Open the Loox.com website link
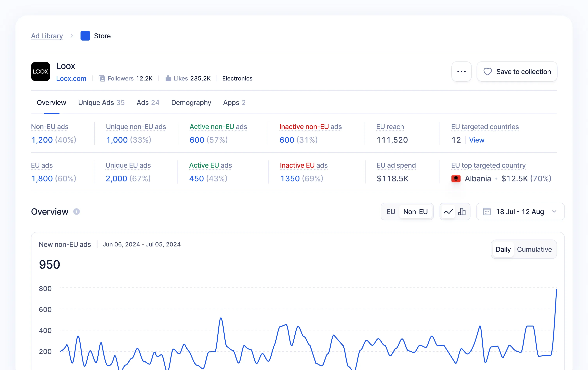Screen dimensions: 588x370 pyautogui.click(x=71, y=78)
